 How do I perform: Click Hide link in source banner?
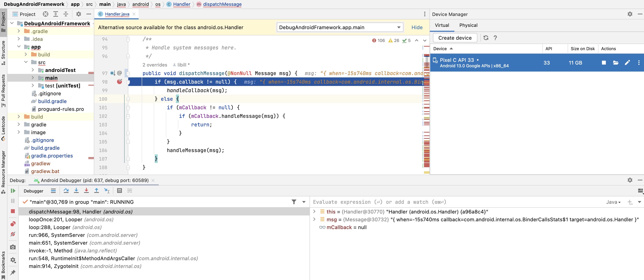417,27
